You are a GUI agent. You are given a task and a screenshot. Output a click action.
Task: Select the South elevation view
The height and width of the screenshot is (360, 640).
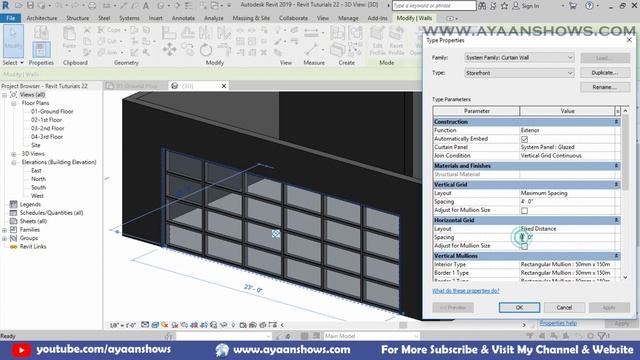click(x=38, y=187)
